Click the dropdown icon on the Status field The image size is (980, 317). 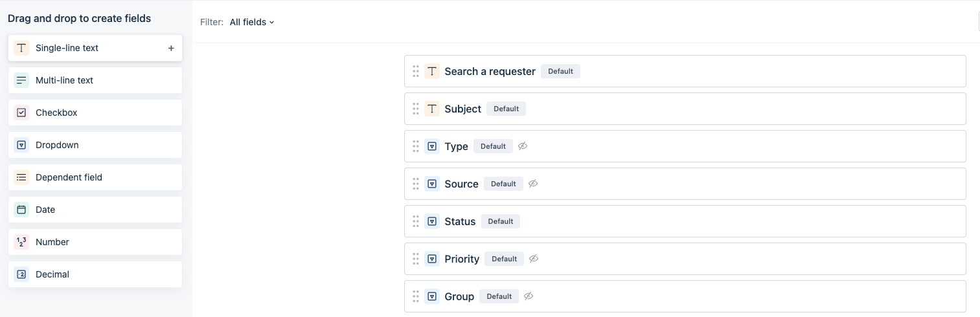(x=432, y=221)
